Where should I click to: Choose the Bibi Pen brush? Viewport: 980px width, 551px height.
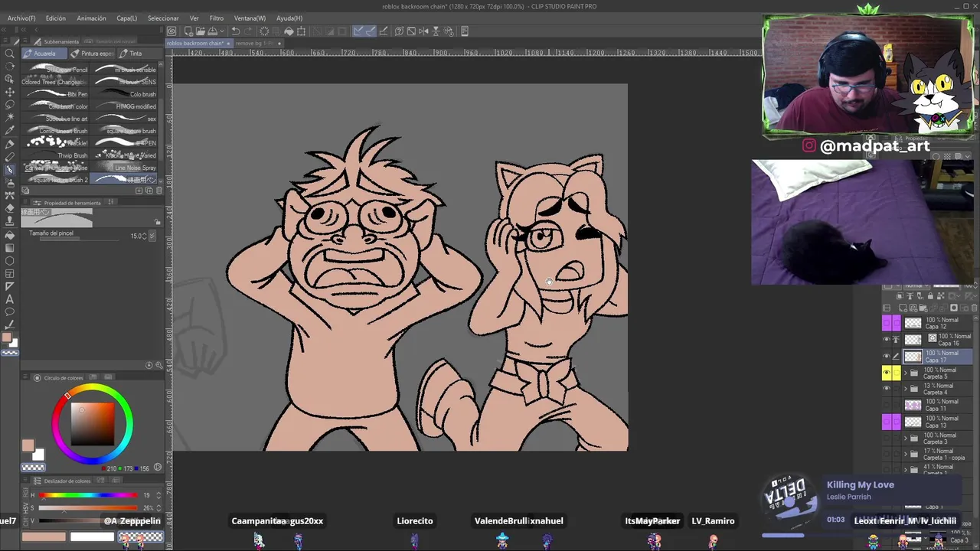(x=57, y=94)
